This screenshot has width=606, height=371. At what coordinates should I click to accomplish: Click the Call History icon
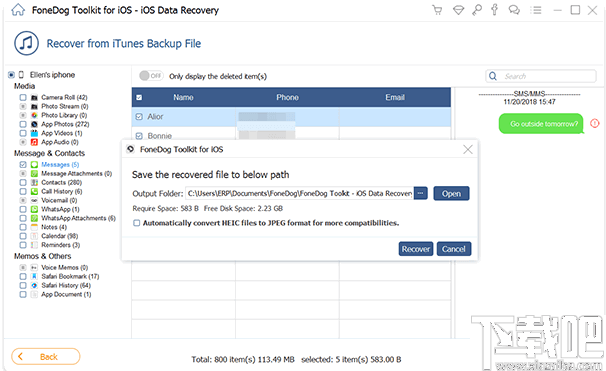click(x=34, y=191)
